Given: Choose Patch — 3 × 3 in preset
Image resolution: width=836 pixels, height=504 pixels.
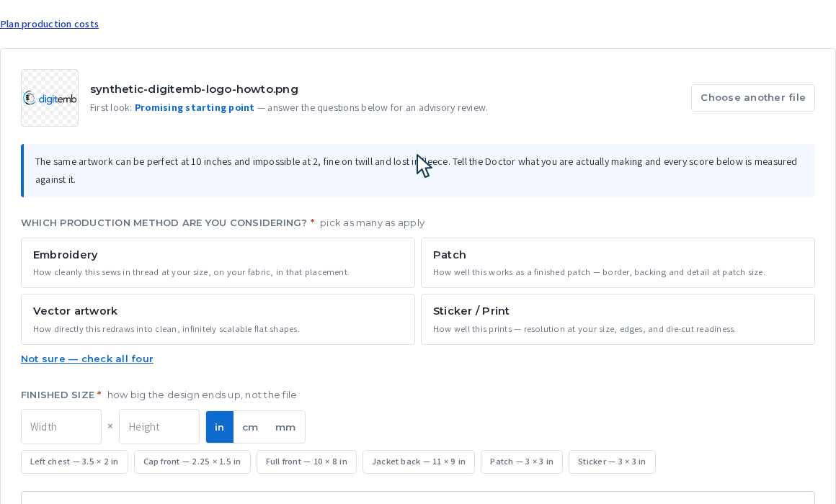Looking at the screenshot, I should [x=522, y=462].
